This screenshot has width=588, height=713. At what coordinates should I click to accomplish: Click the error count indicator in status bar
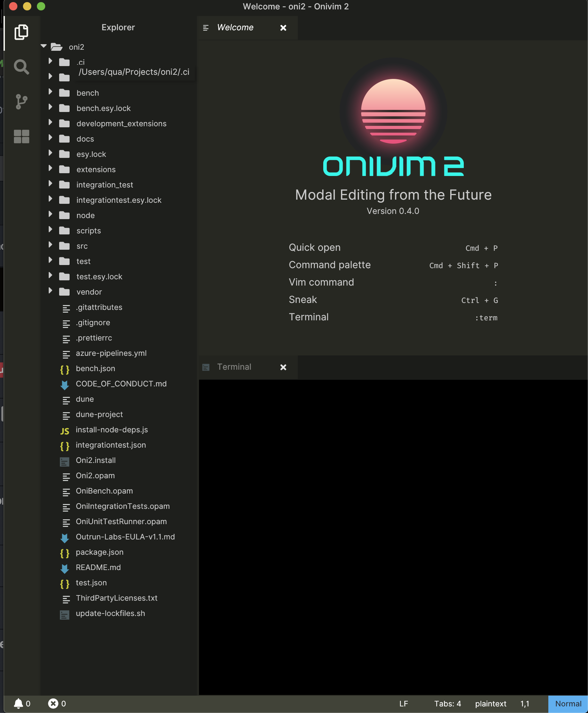(x=54, y=704)
